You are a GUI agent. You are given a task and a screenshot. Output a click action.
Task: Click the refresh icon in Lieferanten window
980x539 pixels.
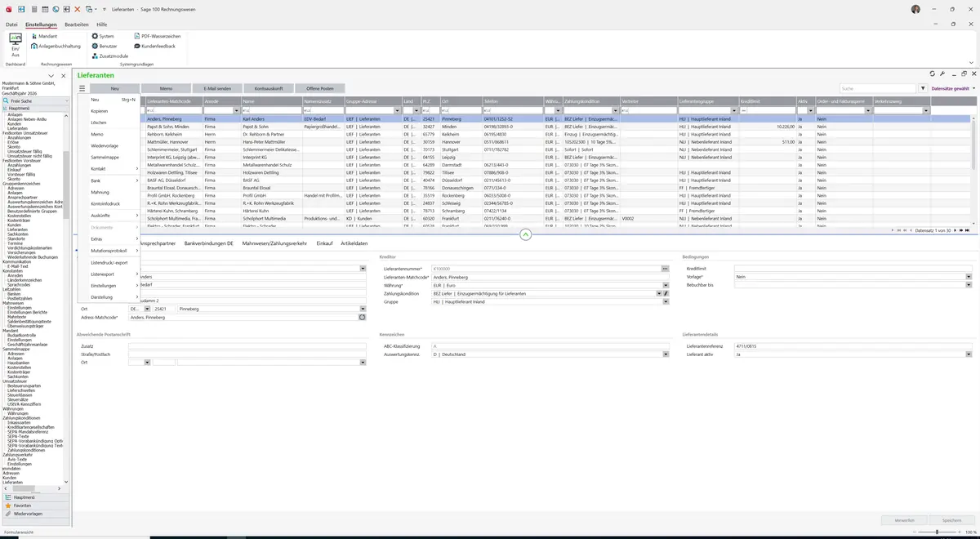click(x=933, y=73)
